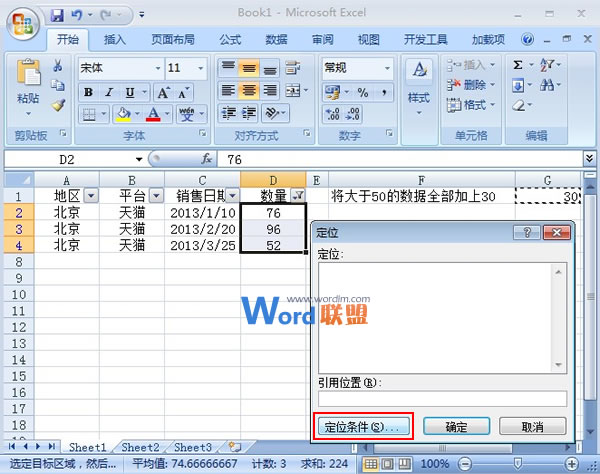
Task: Click the zoom slider handle
Action: [x=517, y=464]
